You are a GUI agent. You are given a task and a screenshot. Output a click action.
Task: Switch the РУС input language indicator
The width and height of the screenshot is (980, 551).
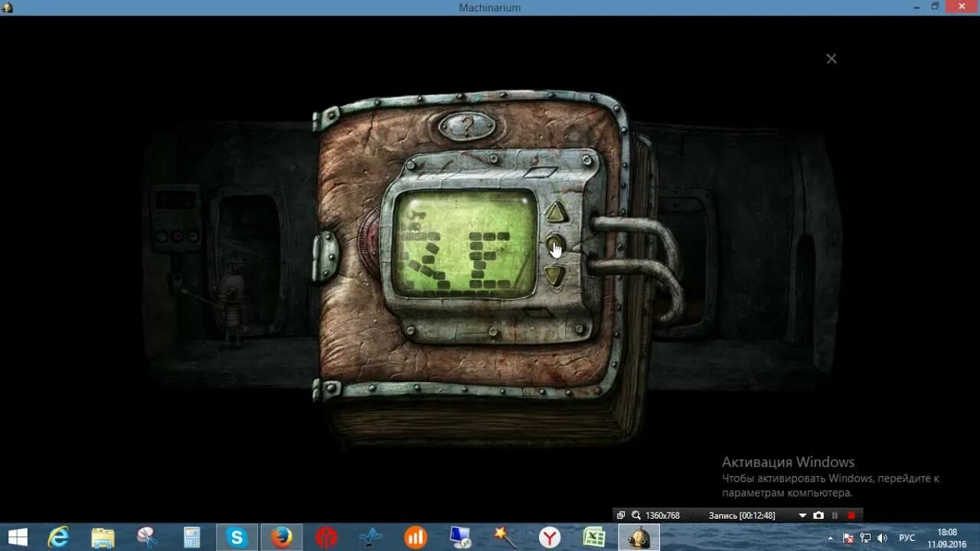[x=906, y=538]
